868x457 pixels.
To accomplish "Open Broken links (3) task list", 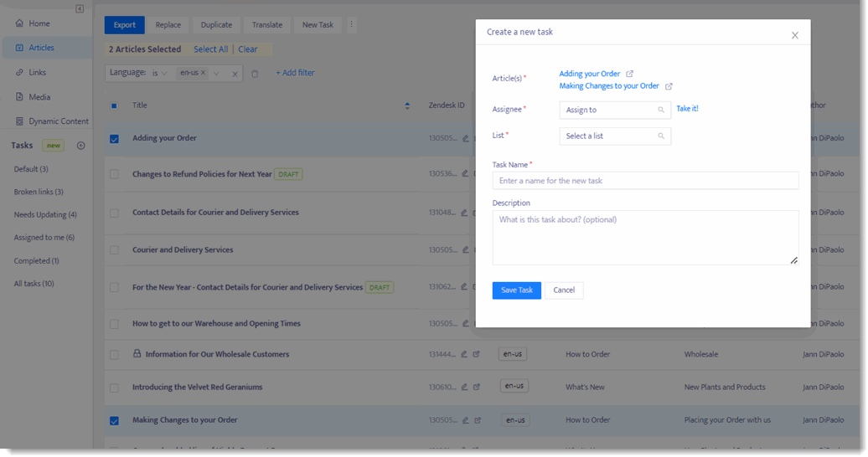I will [39, 192].
